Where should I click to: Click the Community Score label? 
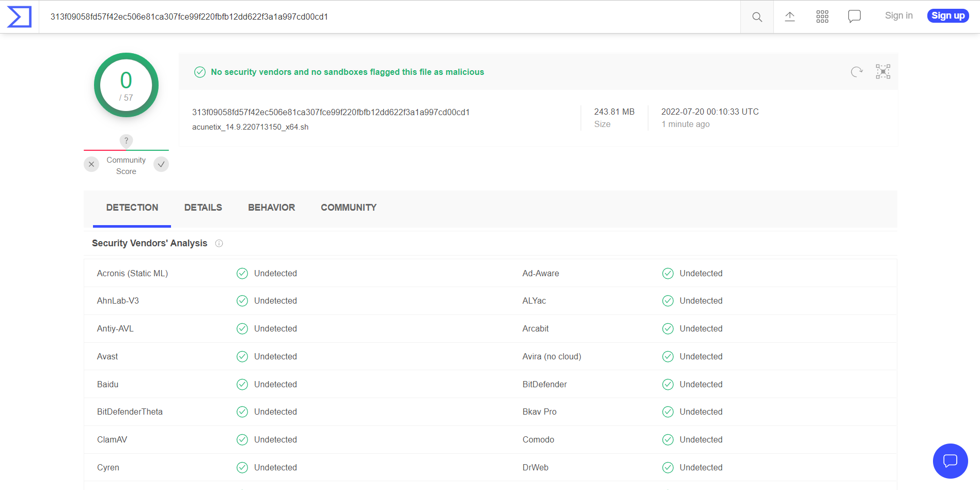pyautogui.click(x=126, y=166)
